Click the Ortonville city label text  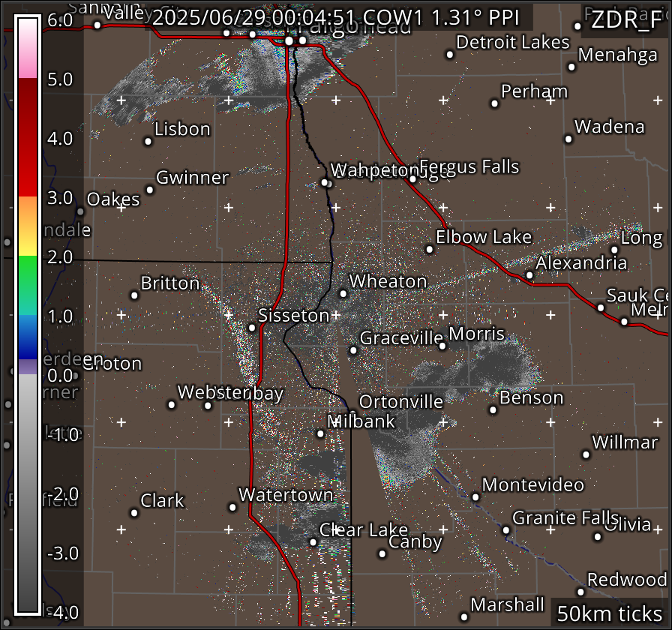point(401,402)
